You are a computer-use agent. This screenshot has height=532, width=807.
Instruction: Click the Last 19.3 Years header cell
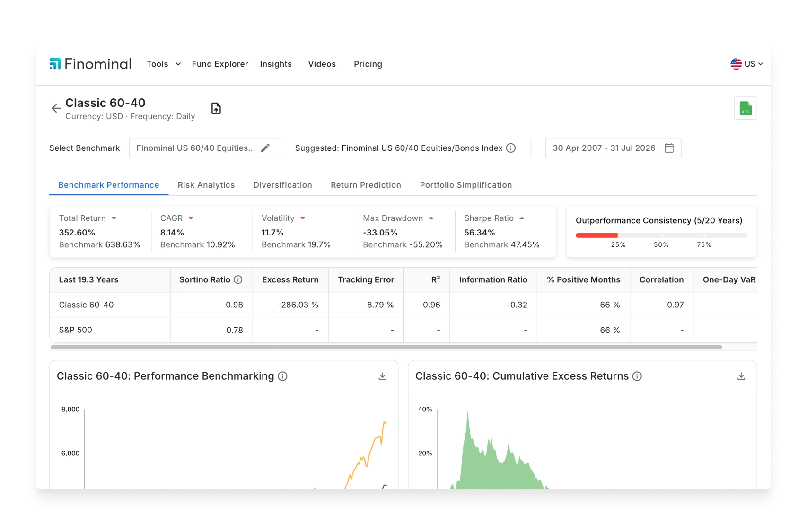tap(110, 279)
